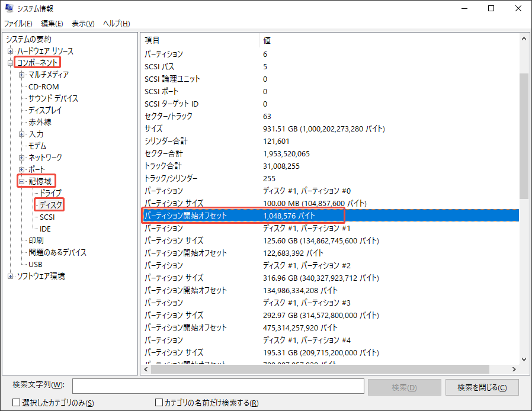Viewport: 532px width, 411px height.
Task: Expand the ソフトウェア環境 node
Action: 10,277
